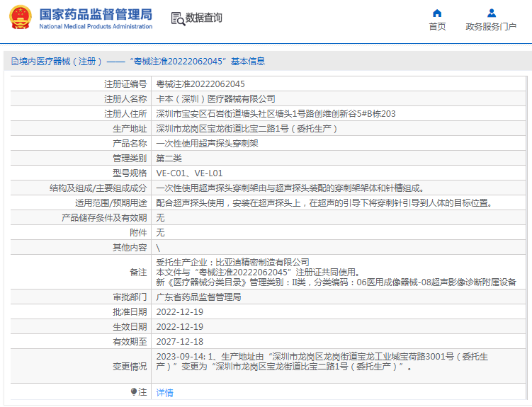Select 无 in the 附件 row

tap(160, 233)
